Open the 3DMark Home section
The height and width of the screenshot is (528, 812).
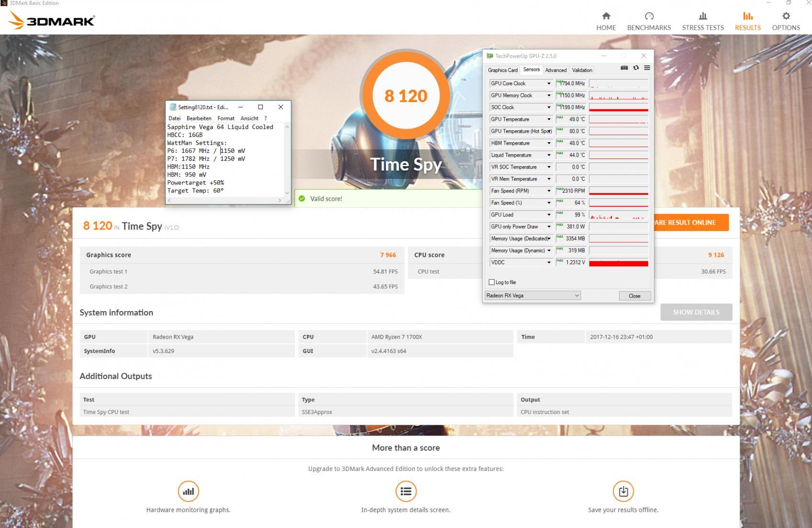click(606, 22)
